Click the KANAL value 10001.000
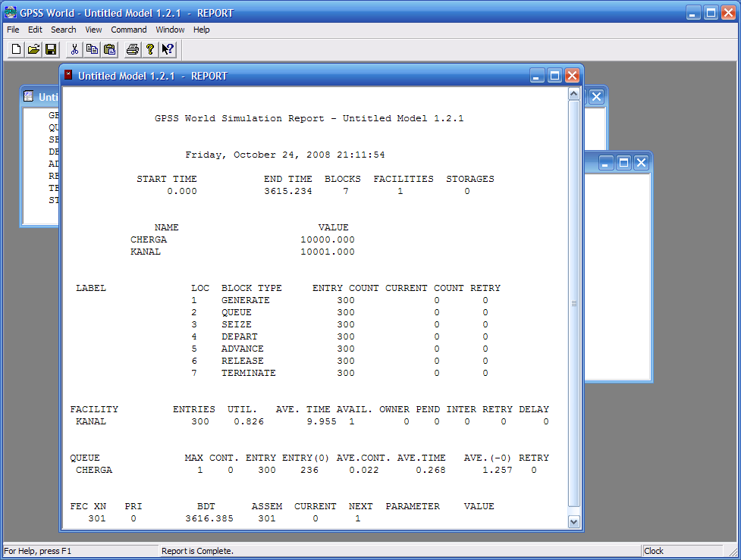The image size is (741, 560). pyautogui.click(x=328, y=252)
